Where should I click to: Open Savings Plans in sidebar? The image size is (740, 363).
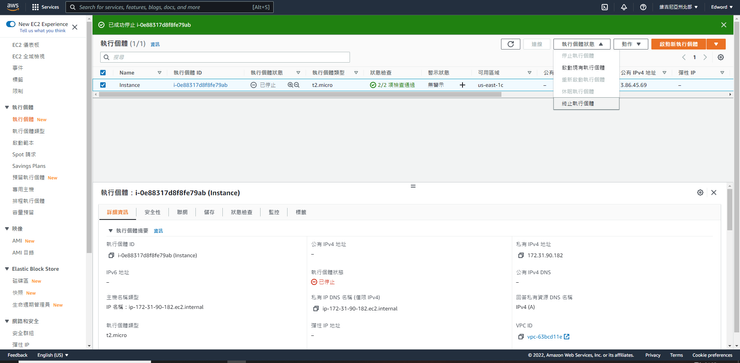[x=29, y=166]
